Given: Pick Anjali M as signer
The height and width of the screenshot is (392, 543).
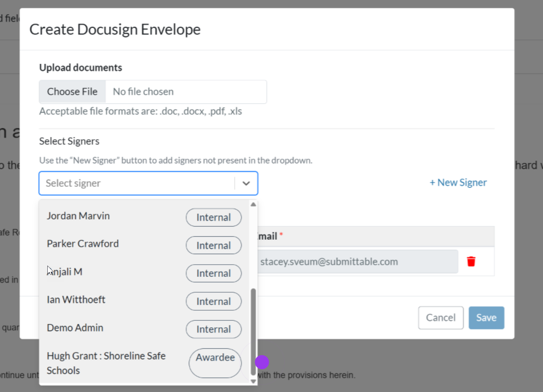Looking at the screenshot, I should (x=144, y=272).
